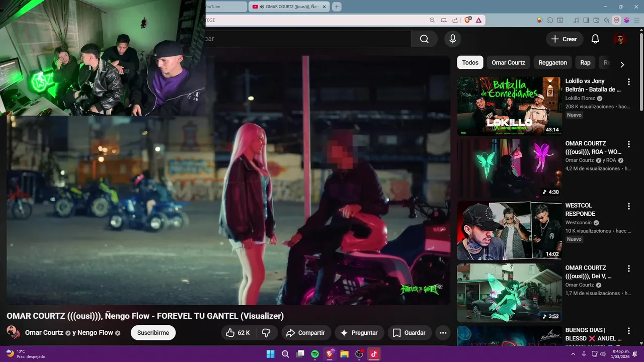Open YouTube notifications bell

[x=595, y=39]
